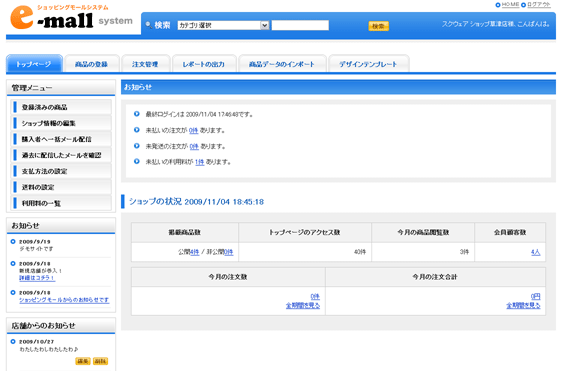Click the HOME link at top right

point(510,5)
